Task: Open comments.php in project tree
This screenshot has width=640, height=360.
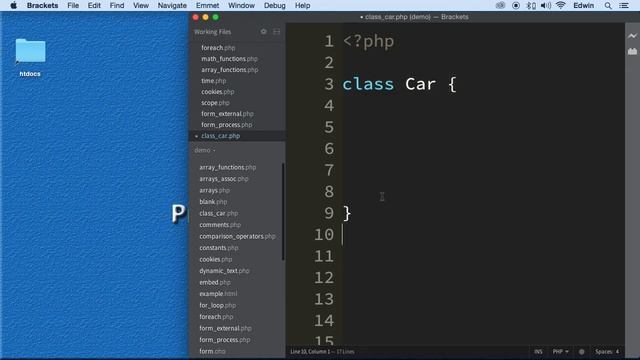Action: (220, 224)
